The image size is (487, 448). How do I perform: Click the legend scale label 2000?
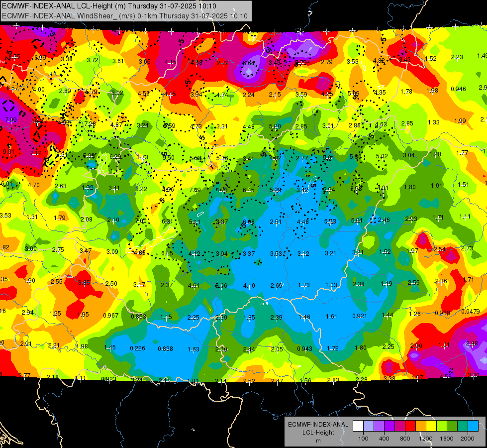[x=468, y=439]
